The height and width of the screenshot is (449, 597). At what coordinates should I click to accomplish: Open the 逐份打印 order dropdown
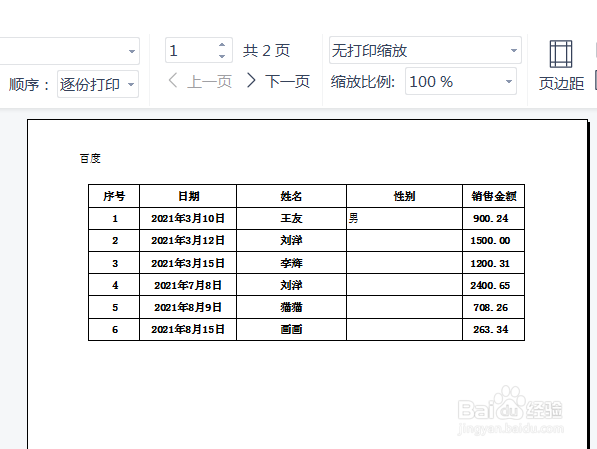tap(97, 84)
